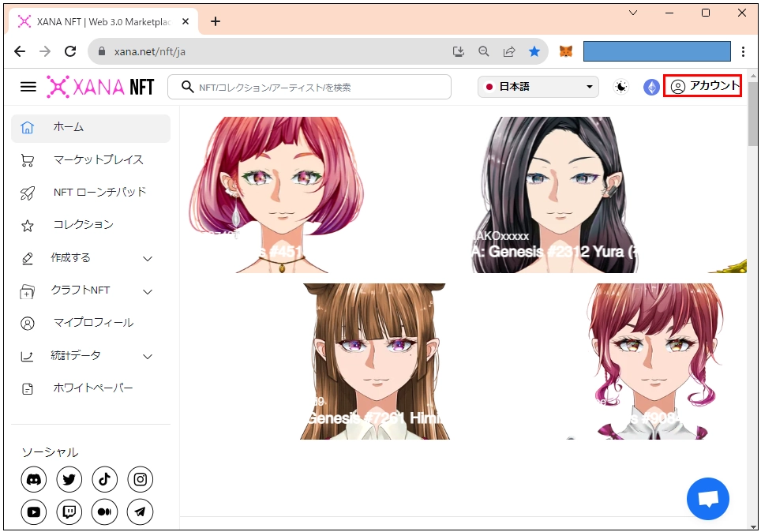Open the blue chat support bubble
This screenshot has height=532, width=761.
pyautogui.click(x=707, y=499)
